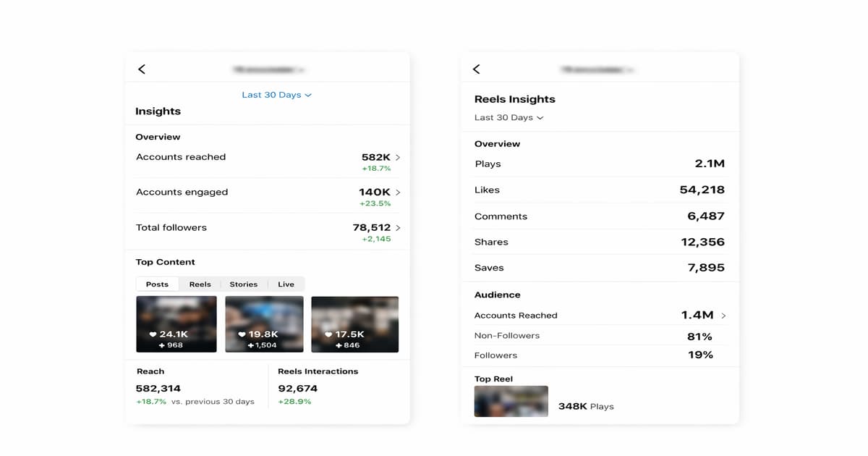Switch to the Reels tab
This screenshot has width=868, height=456.
coord(200,284)
